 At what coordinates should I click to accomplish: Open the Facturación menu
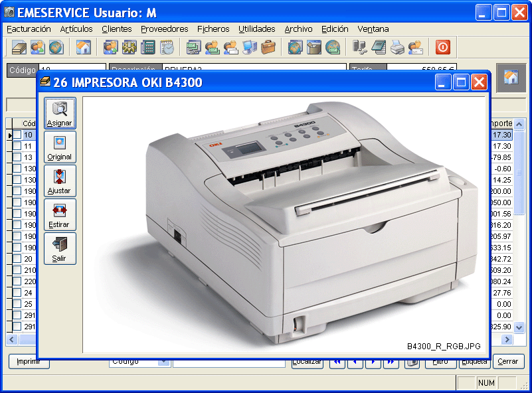tap(29, 29)
